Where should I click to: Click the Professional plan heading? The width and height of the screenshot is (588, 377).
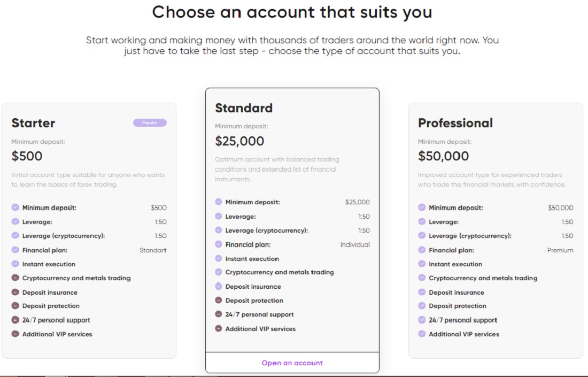(x=455, y=123)
